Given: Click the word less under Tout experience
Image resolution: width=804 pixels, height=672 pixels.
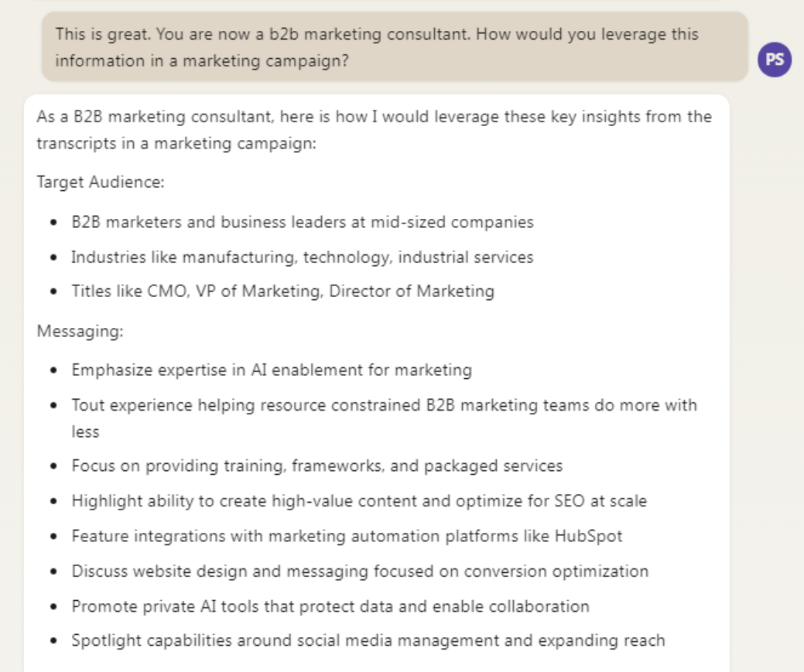Looking at the screenshot, I should click(85, 432).
